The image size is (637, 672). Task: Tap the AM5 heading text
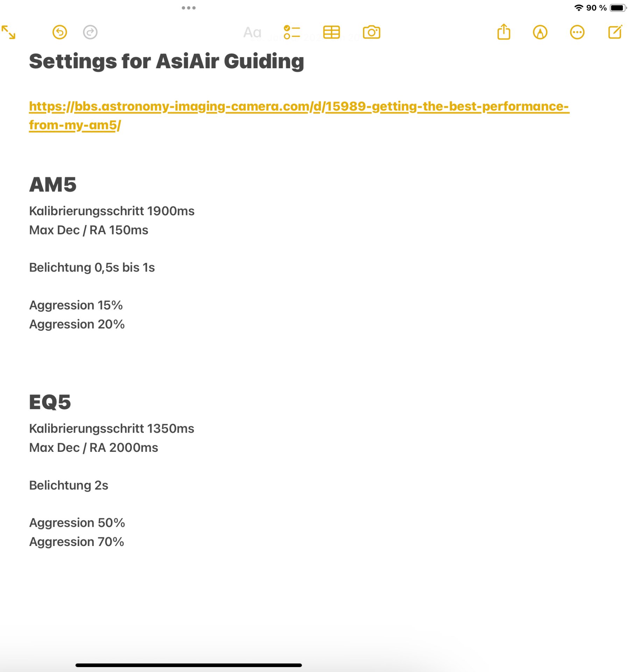(x=53, y=185)
